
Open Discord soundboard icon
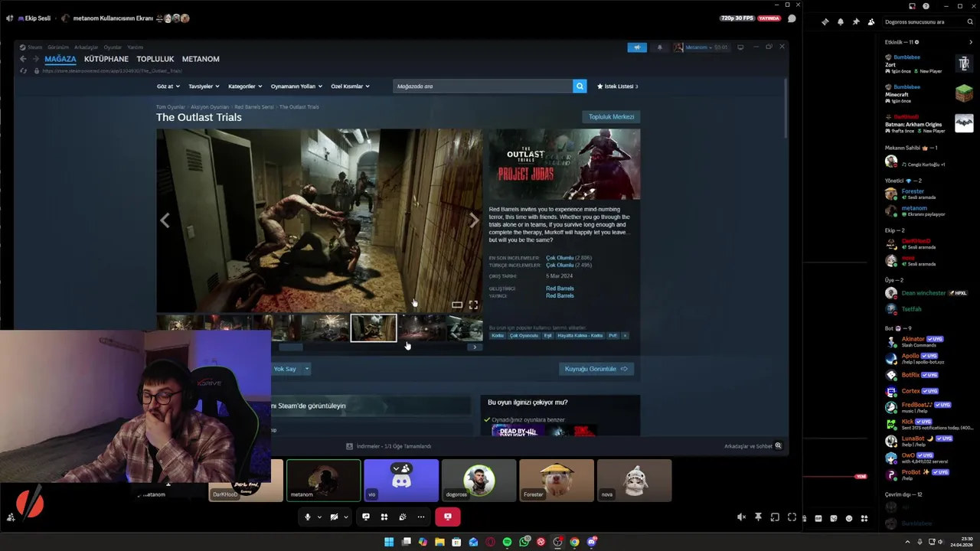[403, 517]
